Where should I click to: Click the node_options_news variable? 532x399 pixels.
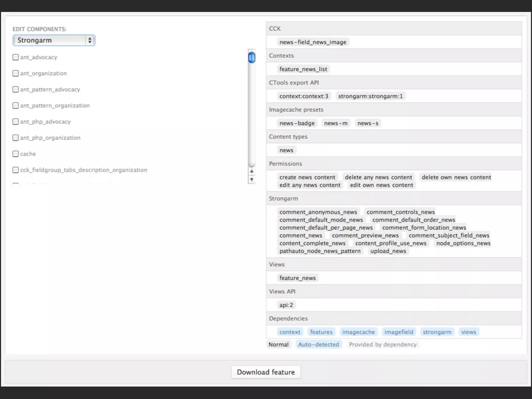[463, 243]
